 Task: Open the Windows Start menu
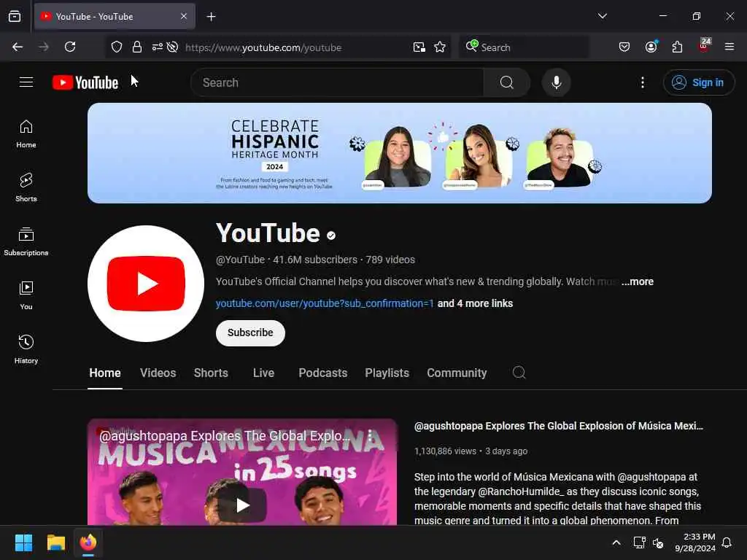point(23,542)
